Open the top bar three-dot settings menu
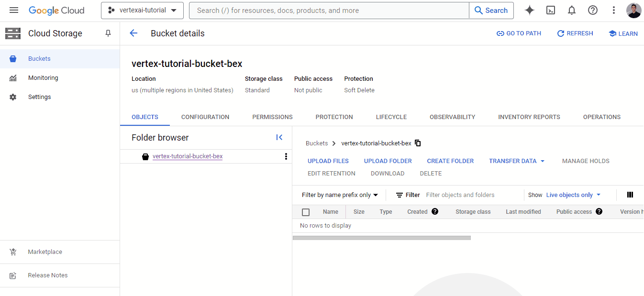 point(614,10)
